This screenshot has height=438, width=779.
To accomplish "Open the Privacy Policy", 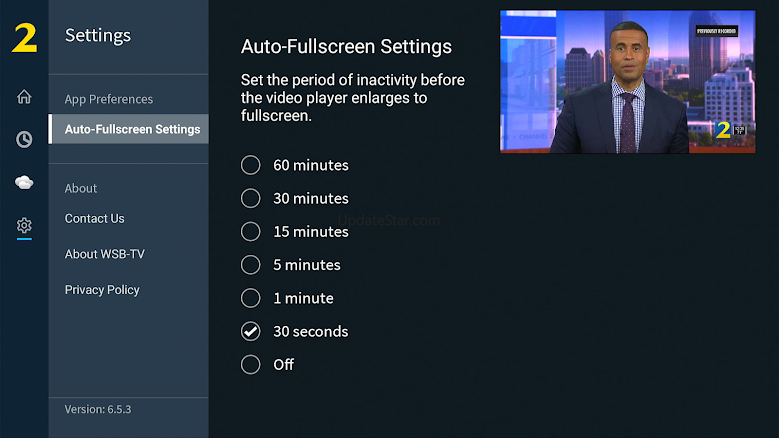I will pos(102,290).
